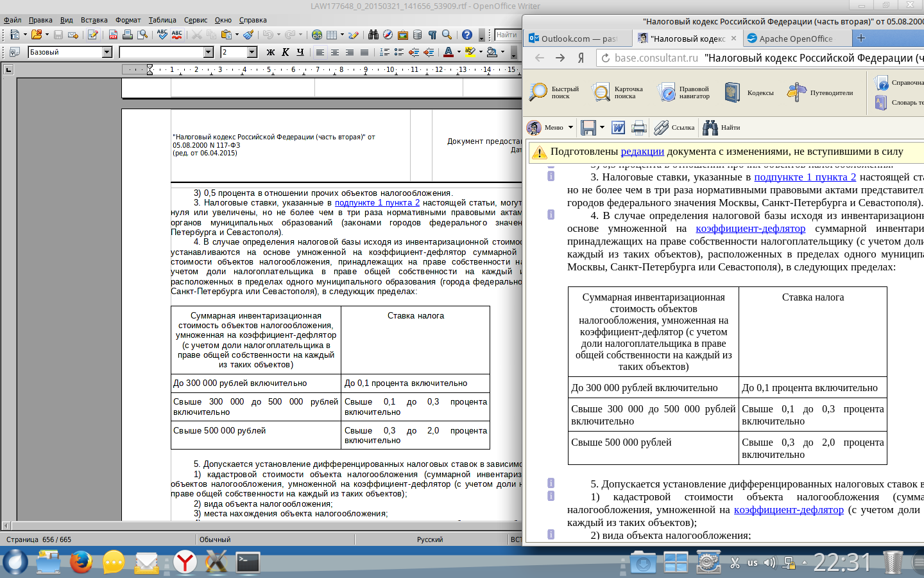
Task: Expand the font name dropdown
Action: (209, 52)
